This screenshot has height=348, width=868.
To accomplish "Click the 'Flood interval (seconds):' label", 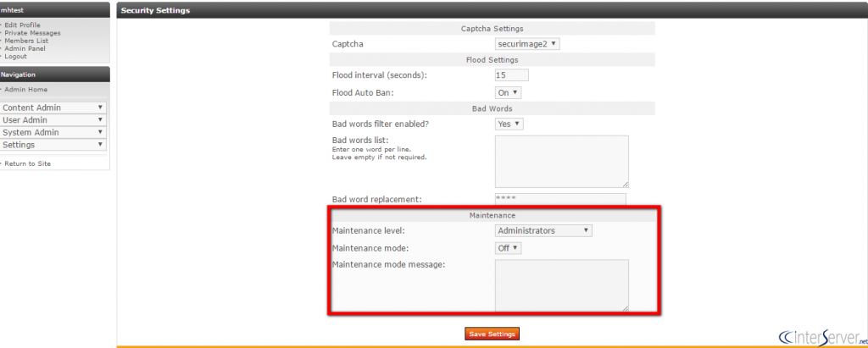I will click(380, 75).
